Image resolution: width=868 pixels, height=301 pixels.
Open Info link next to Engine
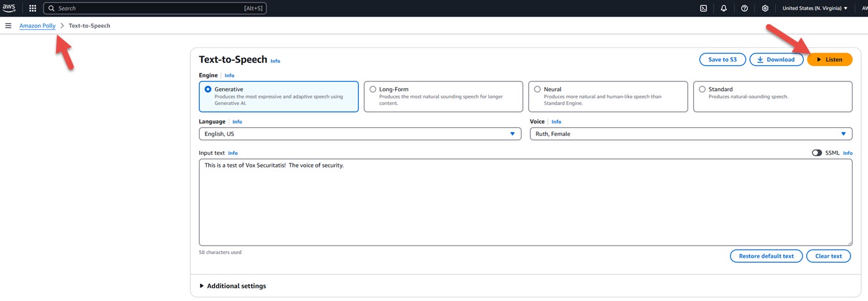tap(230, 75)
